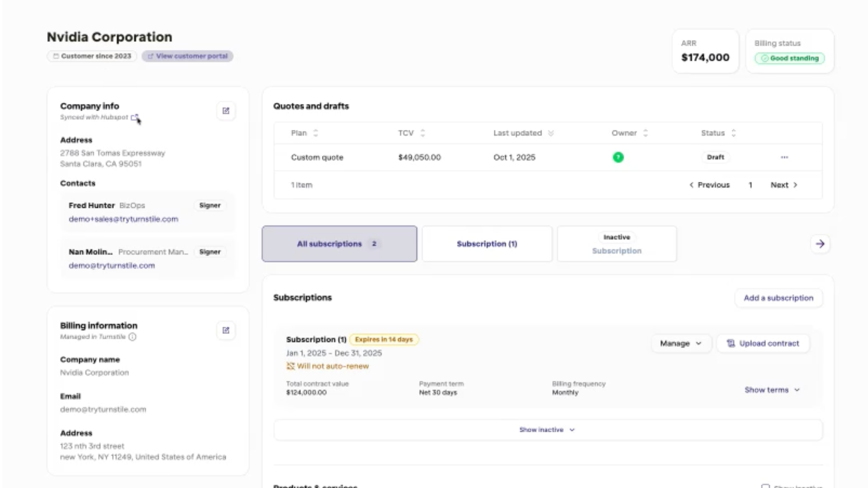868x488 pixels.
Task: Switch to the Subscription (1) tab
Action: click(487, 244)
